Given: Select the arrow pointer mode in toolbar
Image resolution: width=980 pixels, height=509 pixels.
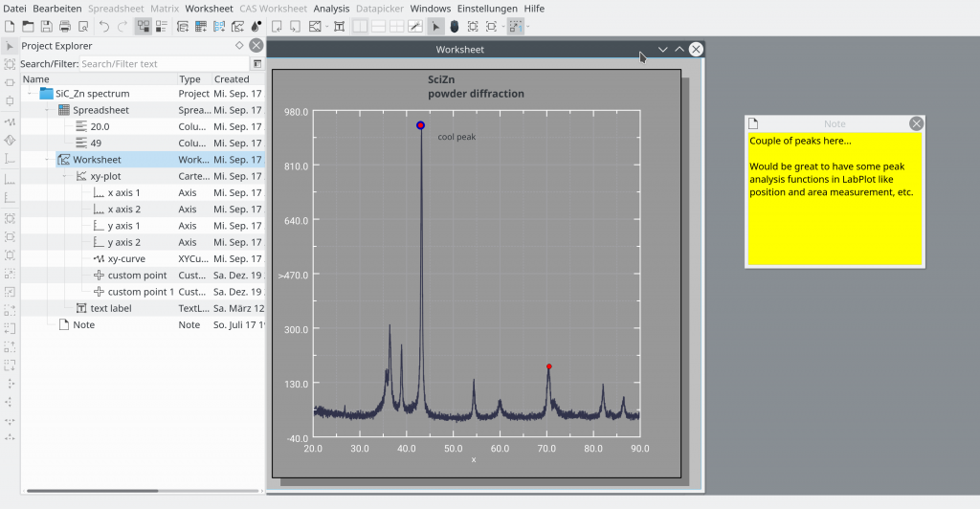Looking at the screenshot, I should tap(435, 26).
